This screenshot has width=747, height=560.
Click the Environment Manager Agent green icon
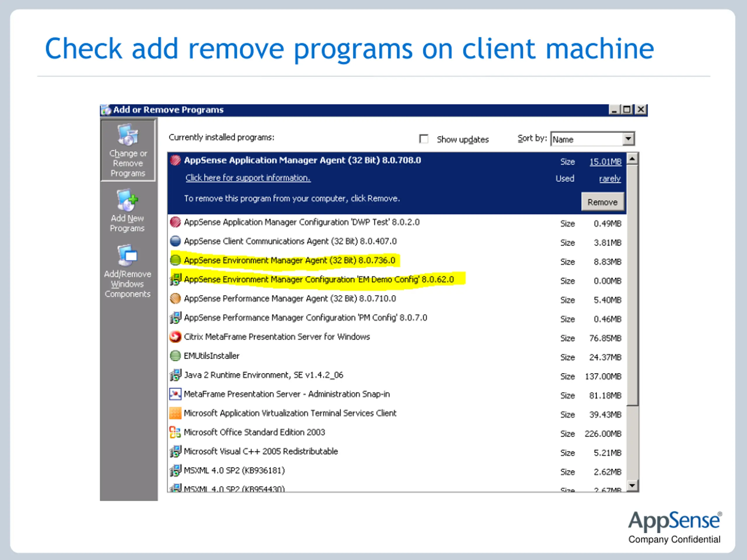coord(175,260)
